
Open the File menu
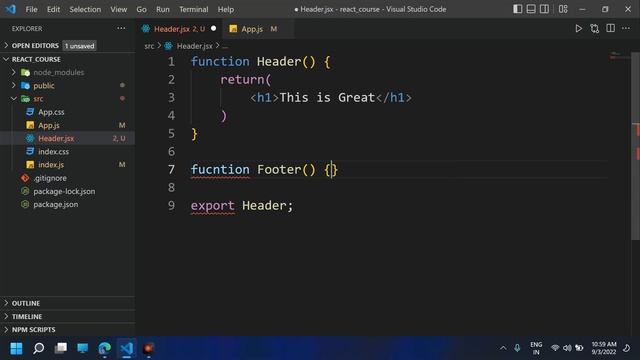point(31,9)
